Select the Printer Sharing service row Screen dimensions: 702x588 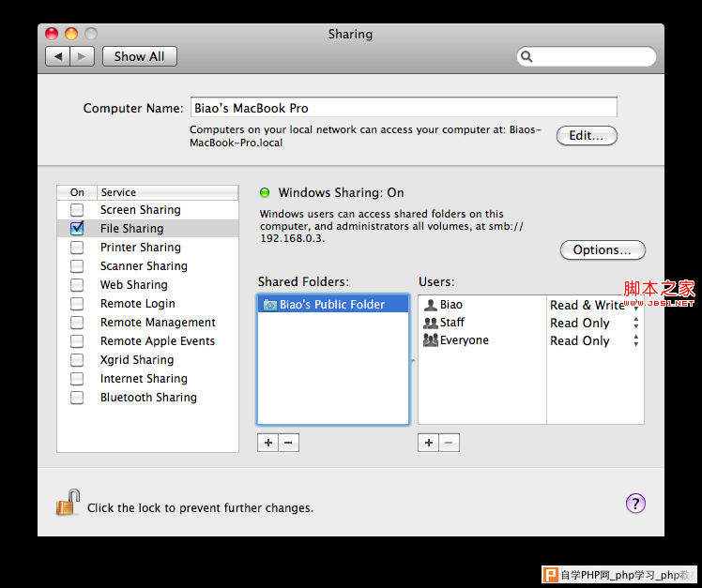click(147, 247)
